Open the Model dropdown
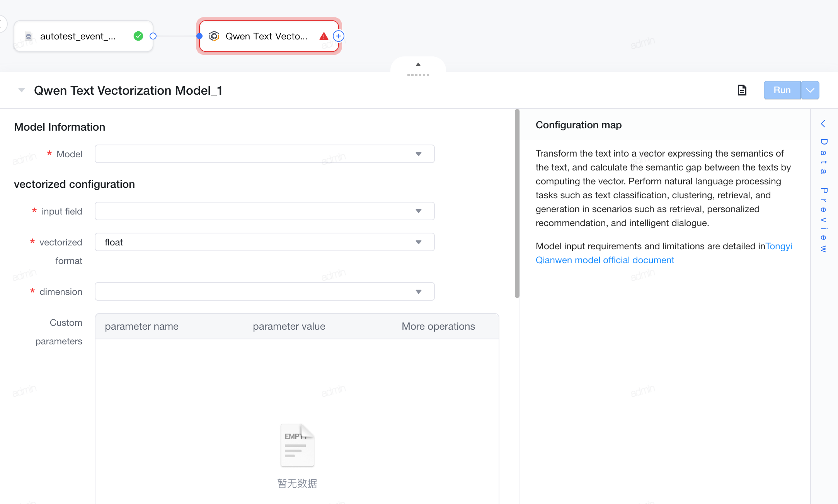 pos(265,154)
